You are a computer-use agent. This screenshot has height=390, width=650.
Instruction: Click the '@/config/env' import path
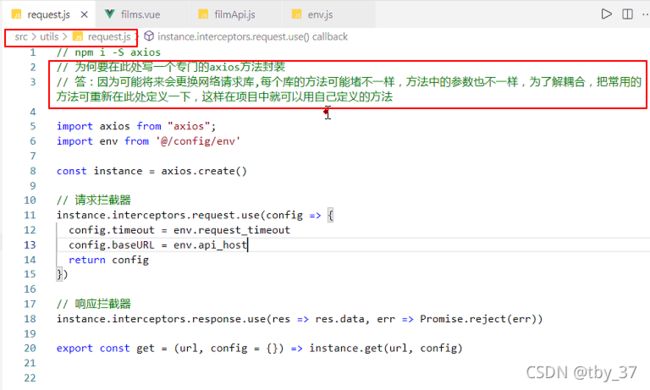[x=198, y=141]
